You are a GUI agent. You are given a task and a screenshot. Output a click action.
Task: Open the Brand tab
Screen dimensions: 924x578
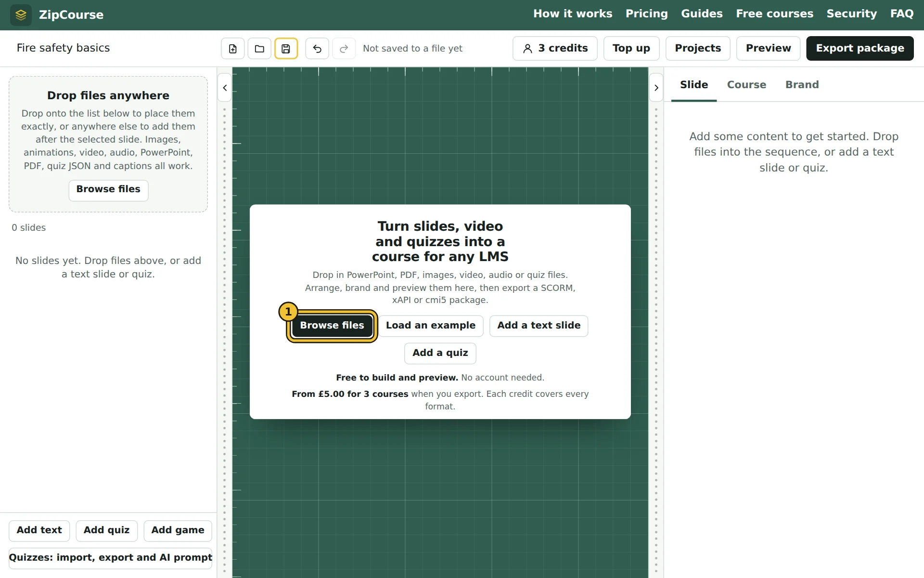click(x=802, y=85)
